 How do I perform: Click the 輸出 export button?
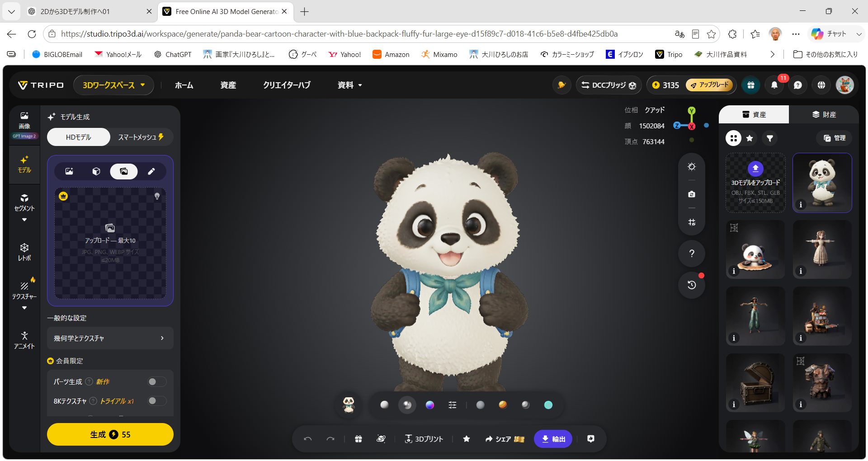point(553,439)
